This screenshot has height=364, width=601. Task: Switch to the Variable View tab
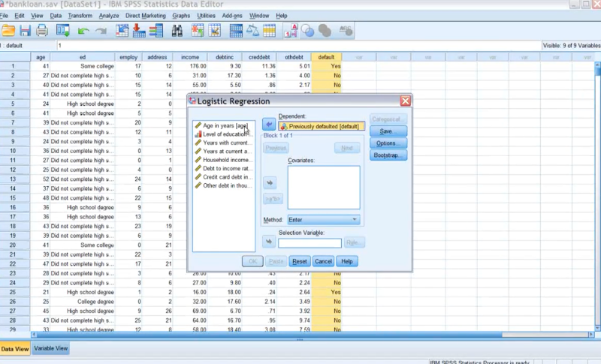pos(51,348)
